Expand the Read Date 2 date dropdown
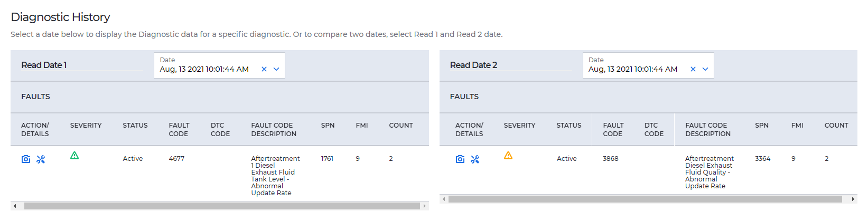This screenshot has width=868, height=221. (705, 69)
